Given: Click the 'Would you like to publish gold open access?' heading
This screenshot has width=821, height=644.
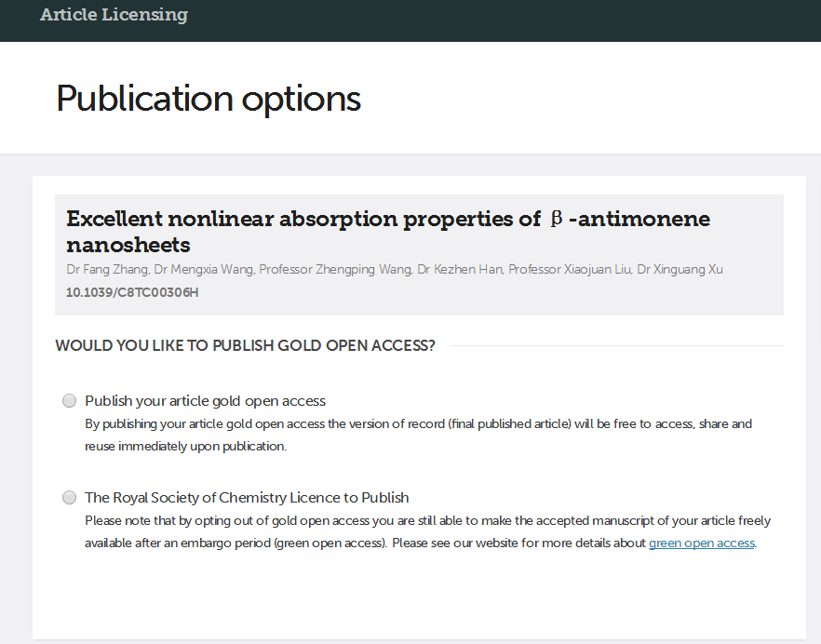Looking at the screenshot, I should pyautogui.click(x=245, y=346).
